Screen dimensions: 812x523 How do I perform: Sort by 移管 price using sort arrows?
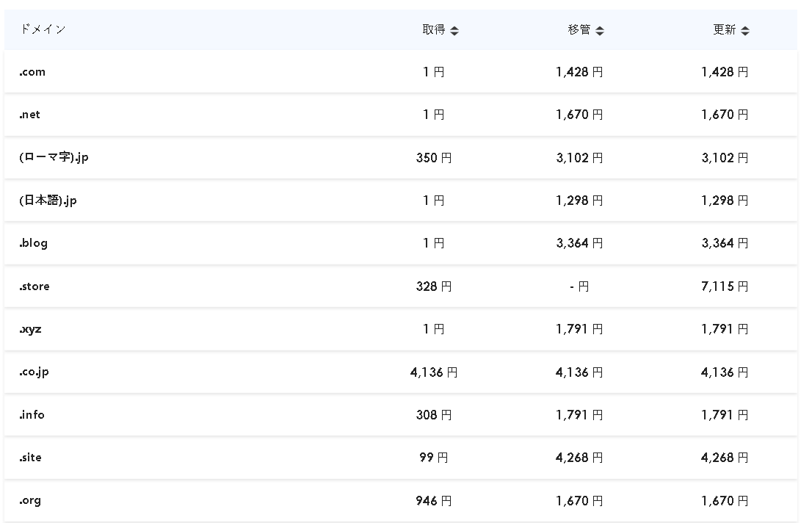600,31
